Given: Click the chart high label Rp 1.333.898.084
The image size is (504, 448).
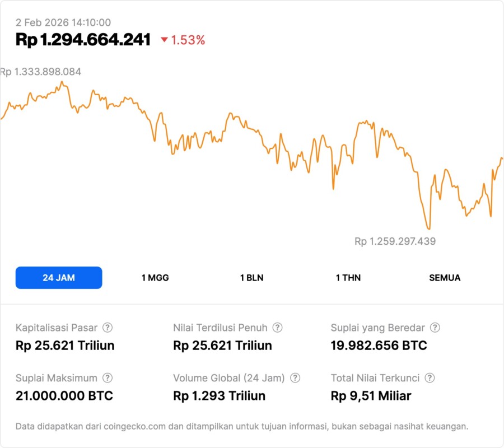Looking at the screenshot, I should point(41,72).
